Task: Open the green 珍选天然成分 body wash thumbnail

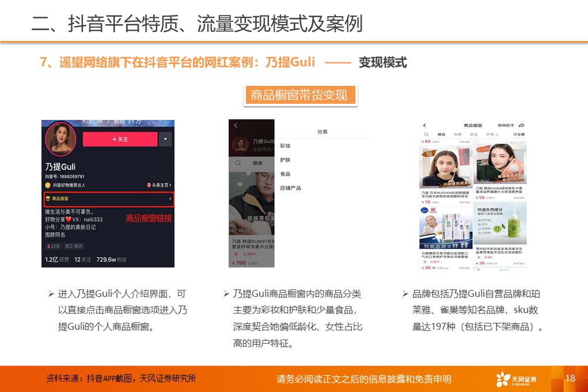Action: coord(500,224)
